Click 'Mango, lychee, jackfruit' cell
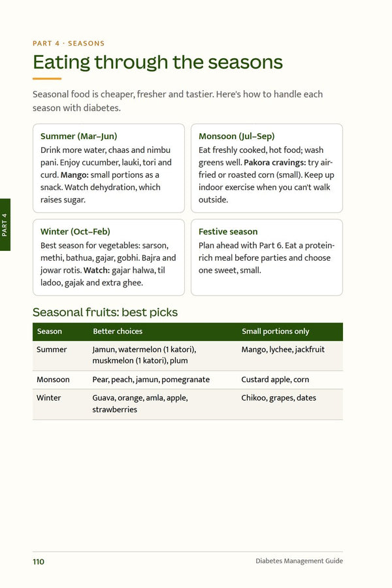The height and width of the screenshot is (588, 392). (283, 350)
